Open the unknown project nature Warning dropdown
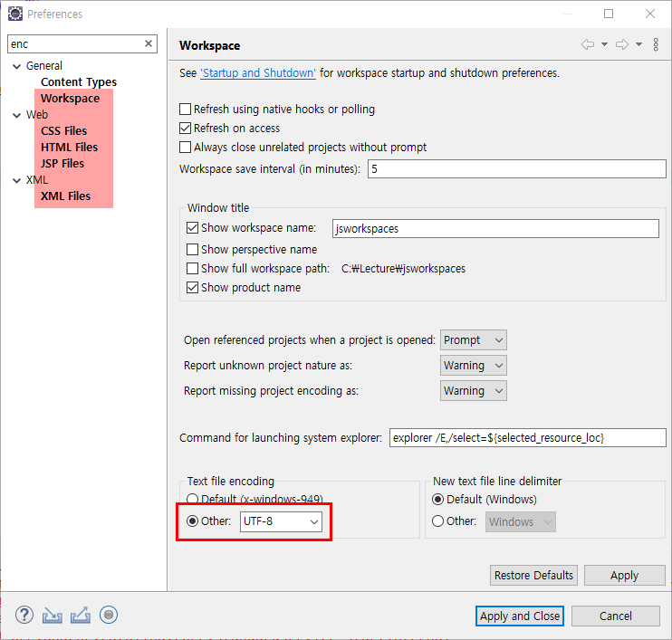Screen dimensions: 672x640 (x=473, y=366)
